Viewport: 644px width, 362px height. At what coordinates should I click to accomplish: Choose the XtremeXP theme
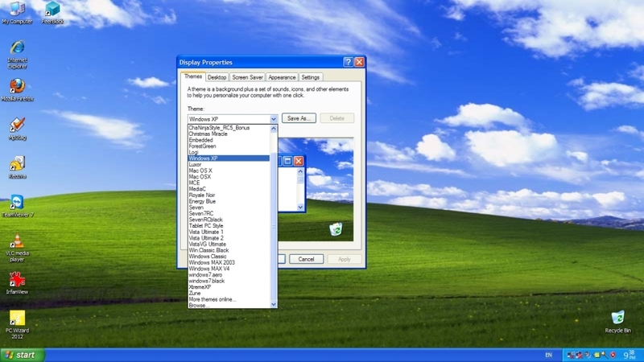[x=229, y=287]
